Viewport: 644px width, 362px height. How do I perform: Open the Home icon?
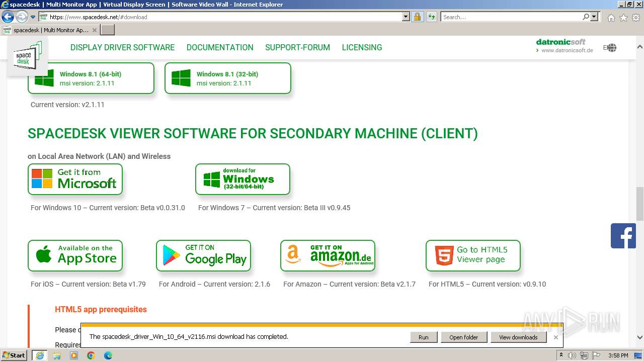tap(611, 18)
